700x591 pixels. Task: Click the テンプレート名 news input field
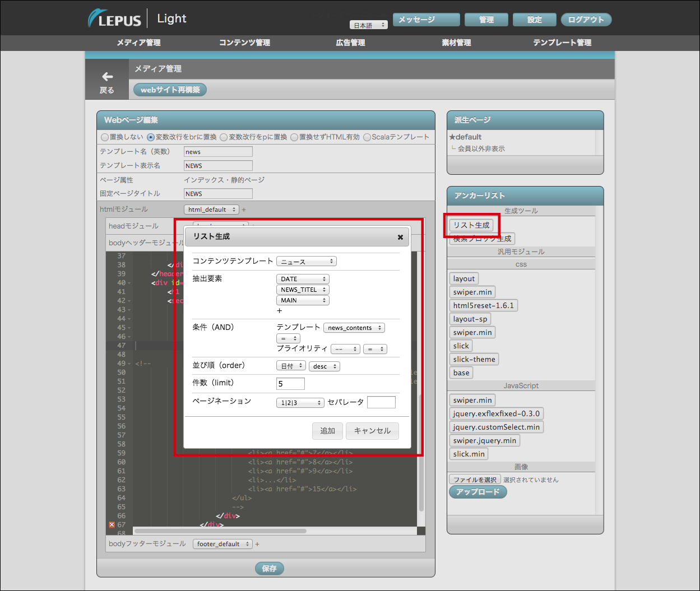(x=218, y=152)
